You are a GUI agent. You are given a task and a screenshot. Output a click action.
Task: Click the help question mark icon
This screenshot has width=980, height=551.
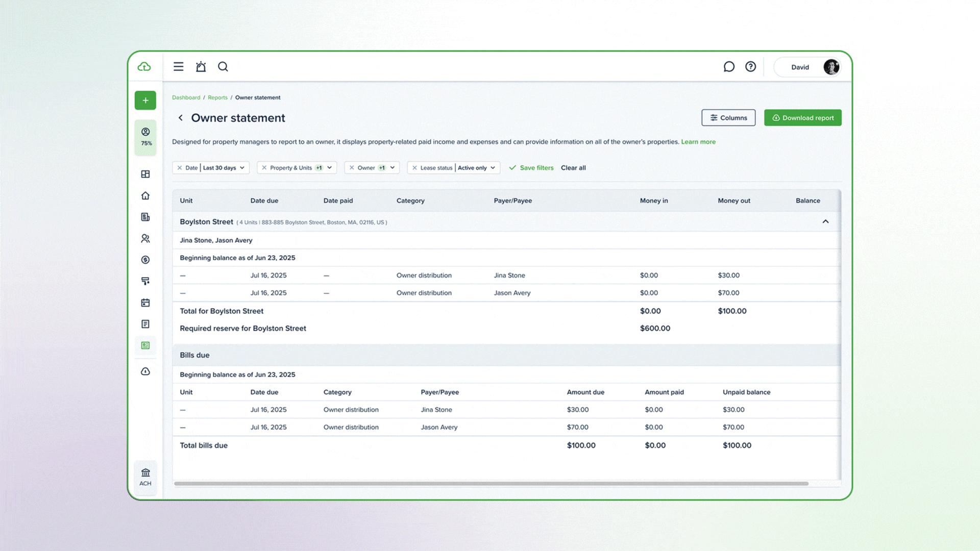(x=750, y=67)
